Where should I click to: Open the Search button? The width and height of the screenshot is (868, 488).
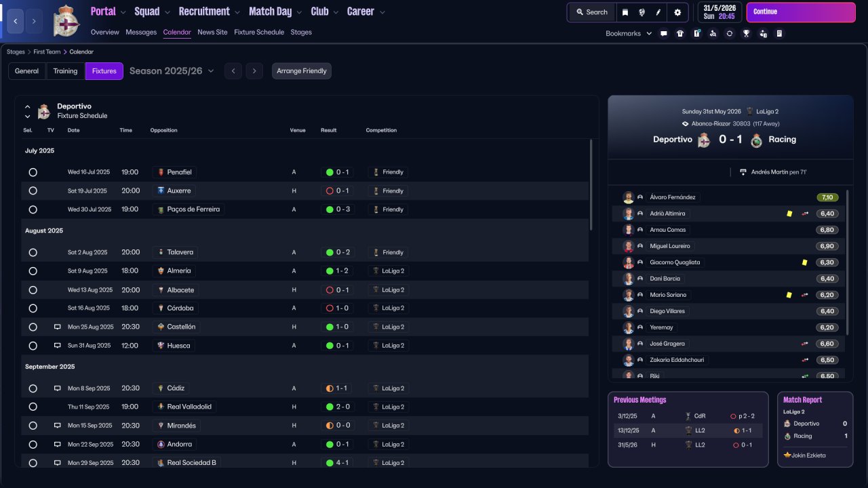tap(592, 12)
